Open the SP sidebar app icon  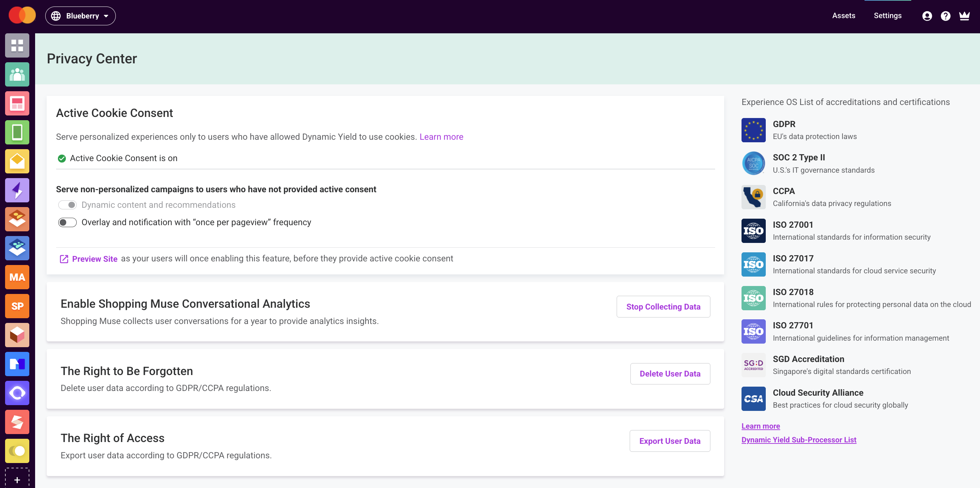click(17, 306)
